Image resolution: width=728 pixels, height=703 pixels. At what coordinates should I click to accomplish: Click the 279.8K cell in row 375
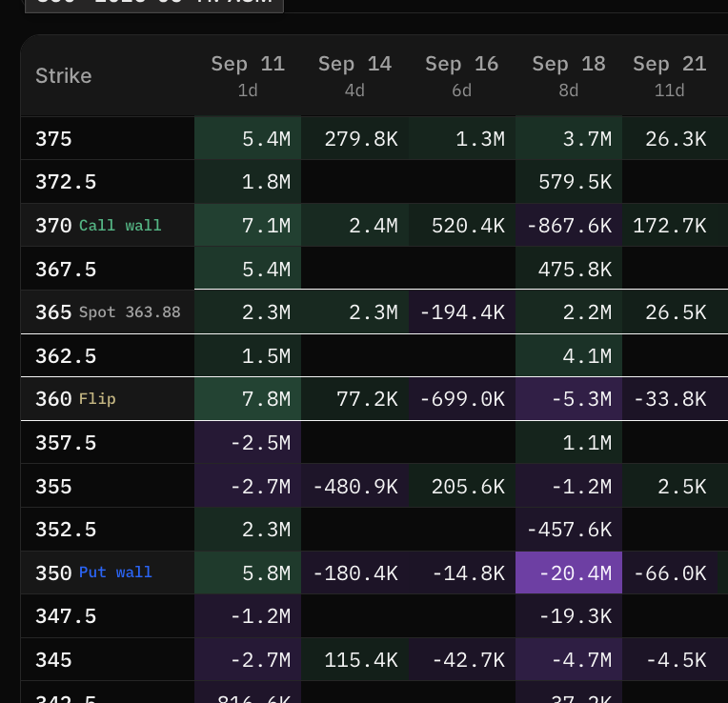click(355, 139)
